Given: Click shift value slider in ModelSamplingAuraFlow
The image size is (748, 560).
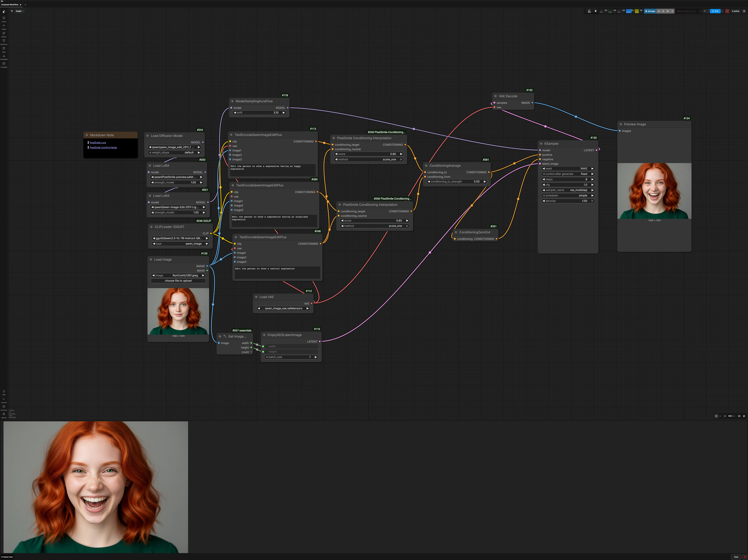Looking at the screenshot, I should click(x=259, y=113).
